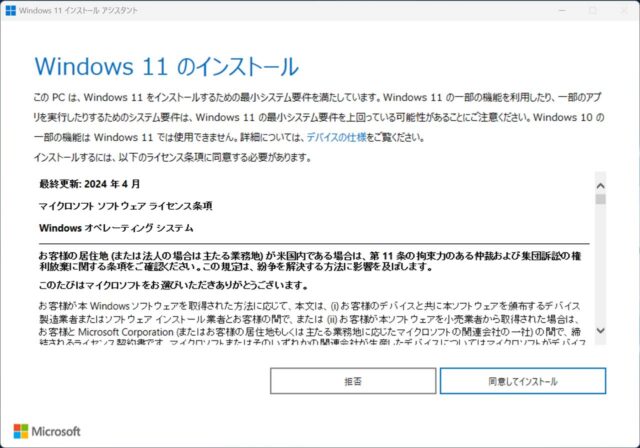Click the license scrollbar down arrow
This screenshot has height=448, width=640.
[x=600, y=330]
